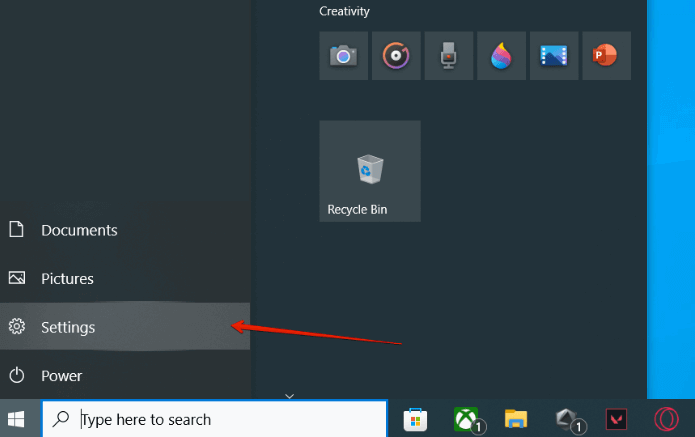The image size is (695, 437).
Task: Open Xbox app in taskbar
Action: 466,419
